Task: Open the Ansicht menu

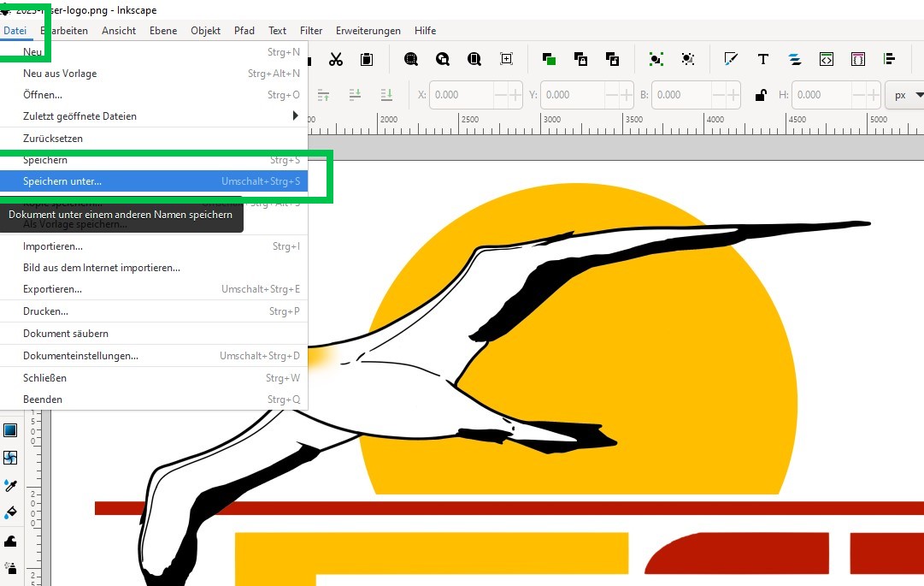Action: tap(119, 31)
